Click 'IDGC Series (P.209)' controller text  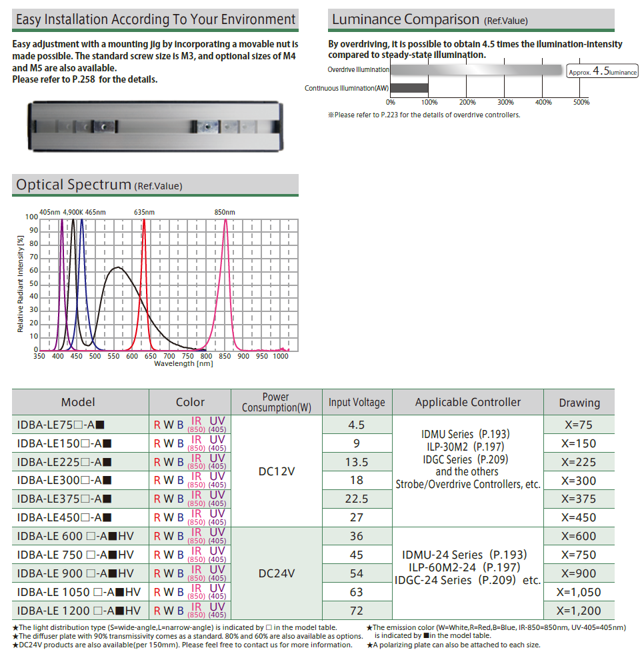tap(465, 459)
